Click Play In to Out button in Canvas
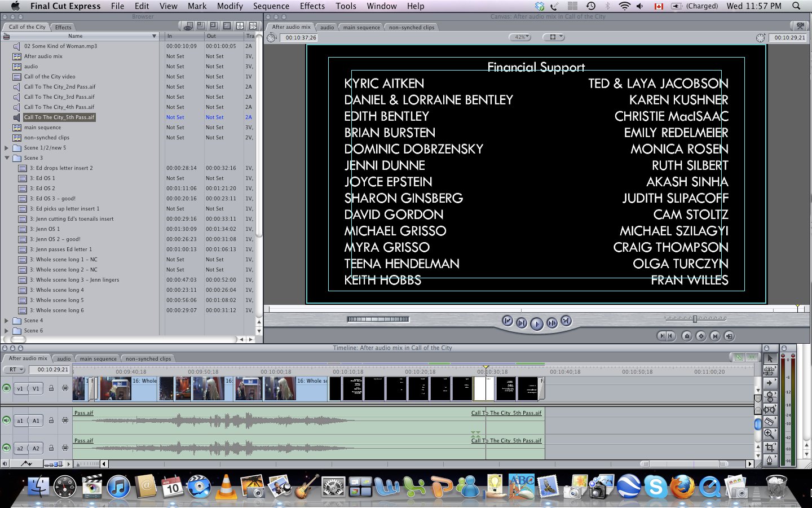Image resolution: width=812 pixels, height=508 pixels. (522, 323)
